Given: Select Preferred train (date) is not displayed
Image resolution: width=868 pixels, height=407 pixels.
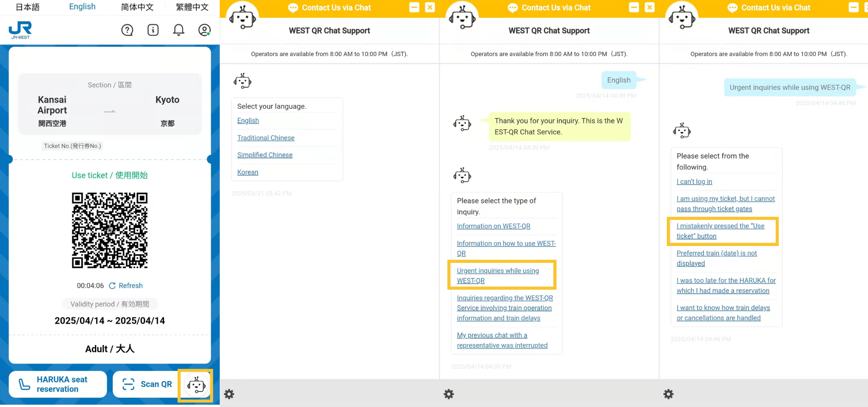Looking at the screenshot, I should click(x=717, y=258).
